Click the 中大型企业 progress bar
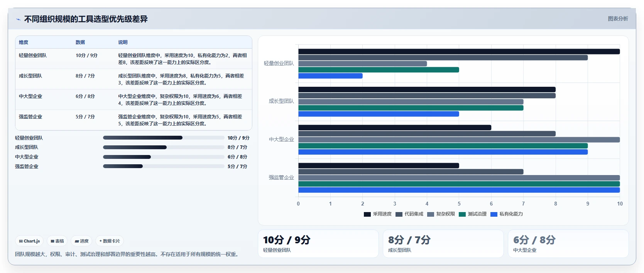 [164, 157]
